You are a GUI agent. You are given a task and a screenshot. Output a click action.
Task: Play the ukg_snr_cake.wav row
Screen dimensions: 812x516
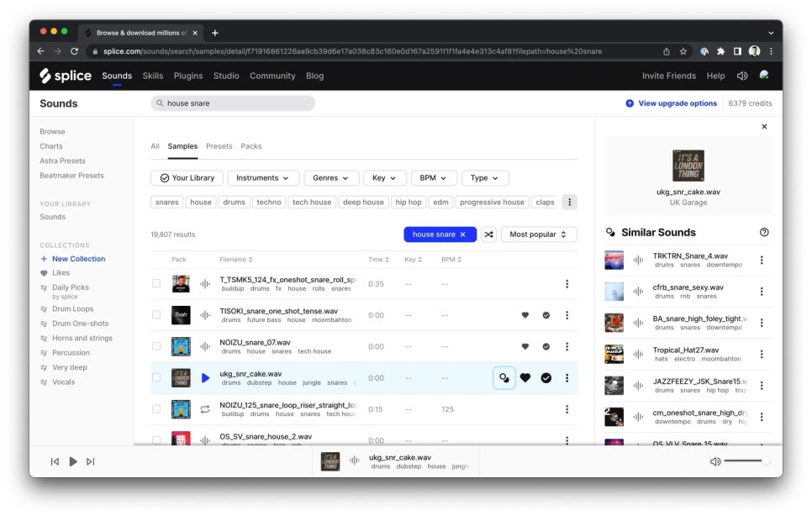pyautogui.click(x=205, y=378)
